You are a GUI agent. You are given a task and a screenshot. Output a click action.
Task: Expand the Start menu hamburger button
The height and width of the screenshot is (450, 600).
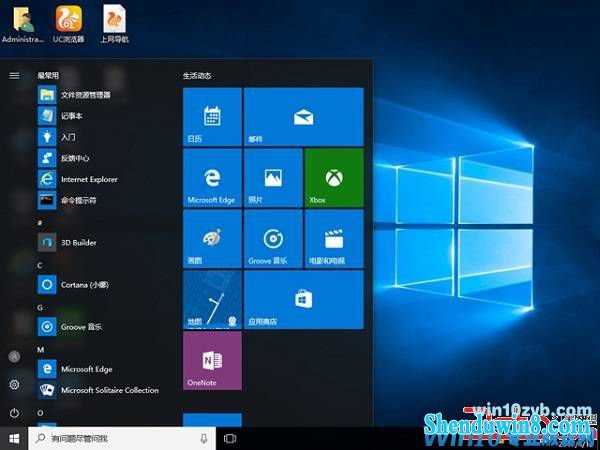pos(14,76)
